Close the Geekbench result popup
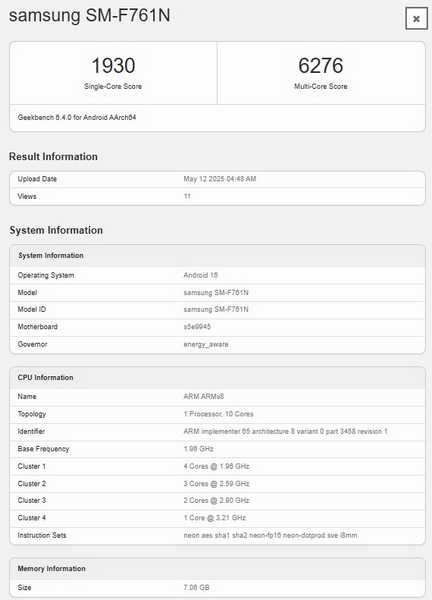The image size is (432, 600). point(416,18)
